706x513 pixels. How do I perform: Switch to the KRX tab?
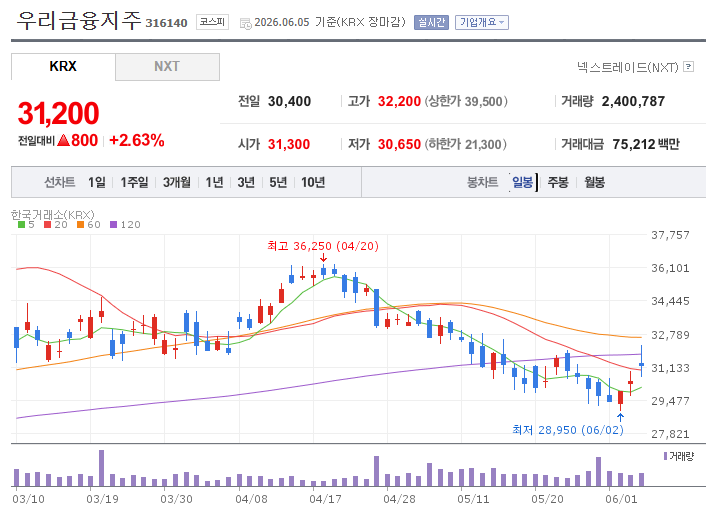[x=63, y=67]
